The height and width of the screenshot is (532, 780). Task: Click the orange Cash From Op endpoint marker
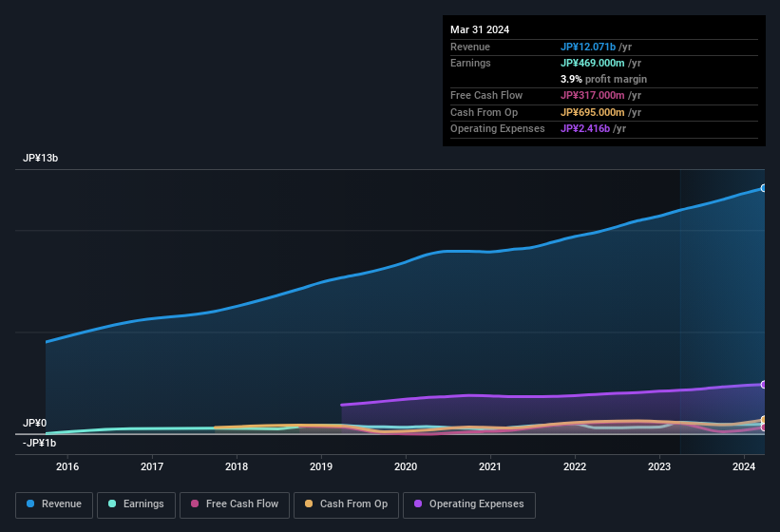pos(763,420)
